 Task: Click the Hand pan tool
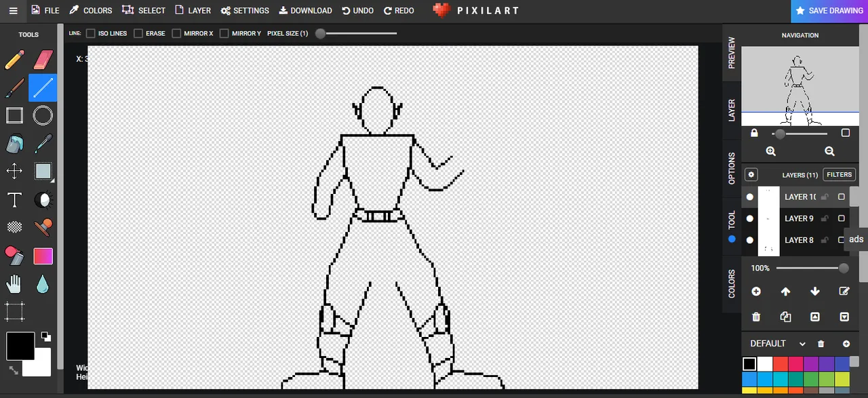pyautogui.click(x=14, y=284)
